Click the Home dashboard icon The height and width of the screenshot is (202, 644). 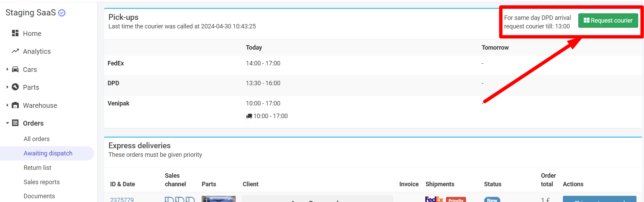point(15,33)
